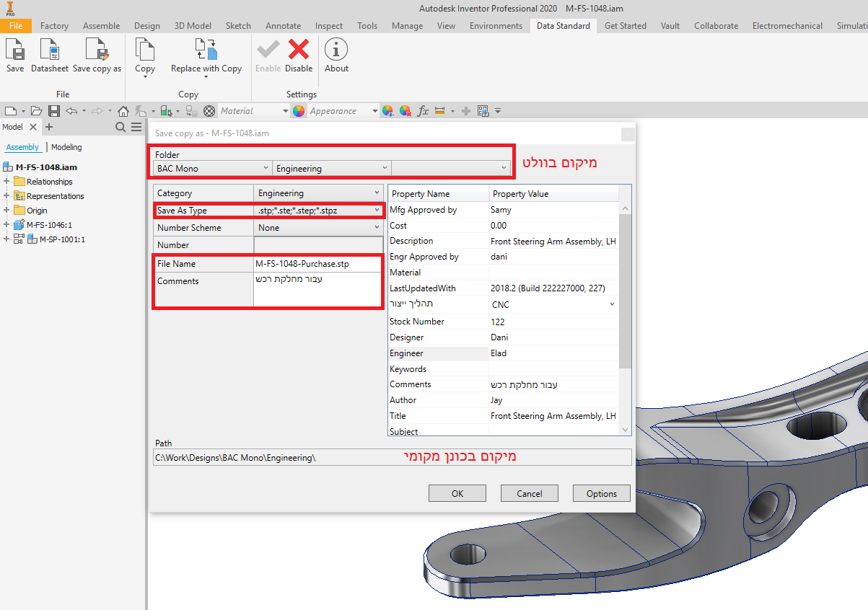Click the Designer value Dani
868x610 pixels.
499,337
